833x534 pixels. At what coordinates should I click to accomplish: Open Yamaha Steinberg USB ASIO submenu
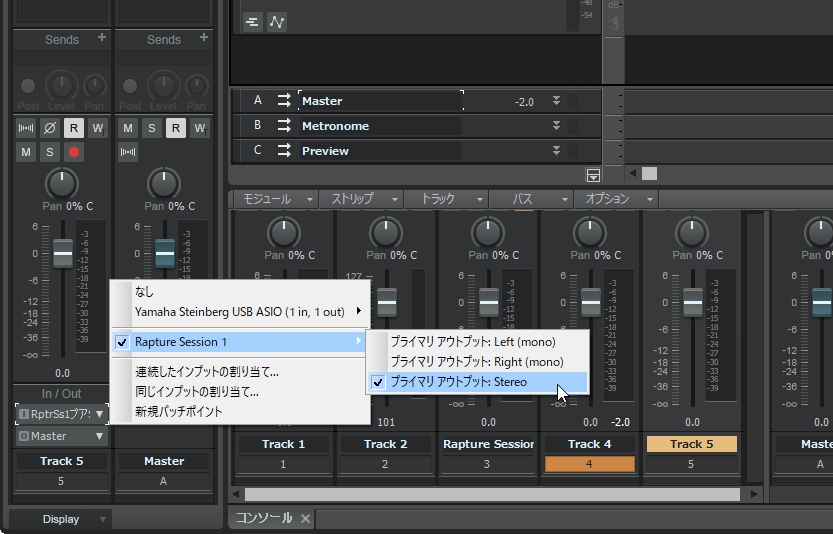click(x=240, y=312)
